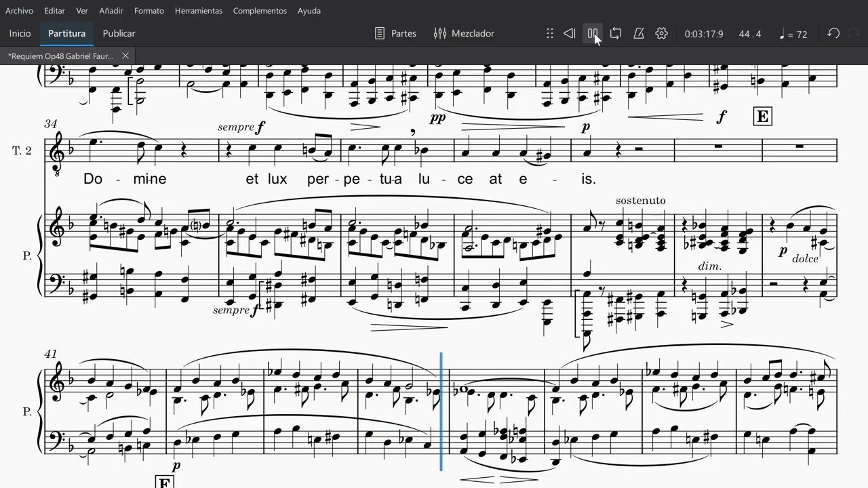Undo the last action
868x488 pixels.
pos(833,33)
